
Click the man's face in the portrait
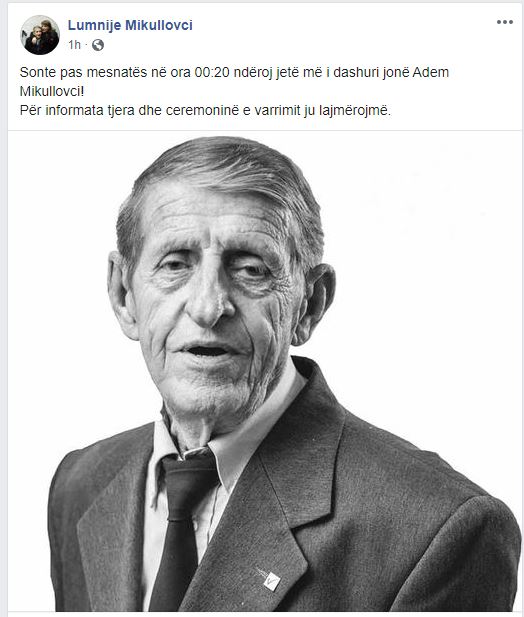click(x=214, y=299)
